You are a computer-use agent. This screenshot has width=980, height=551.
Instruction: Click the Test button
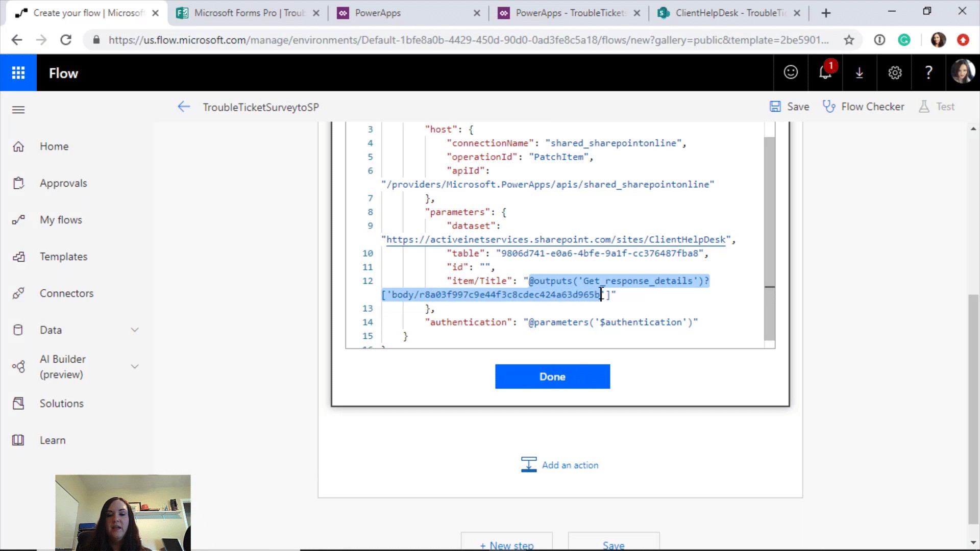[x=937, y=107]
